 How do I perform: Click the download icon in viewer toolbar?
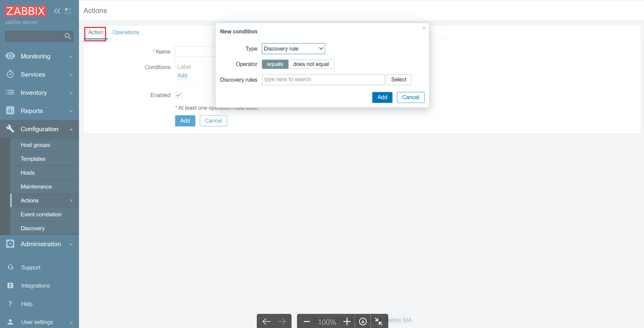(363, 321)
